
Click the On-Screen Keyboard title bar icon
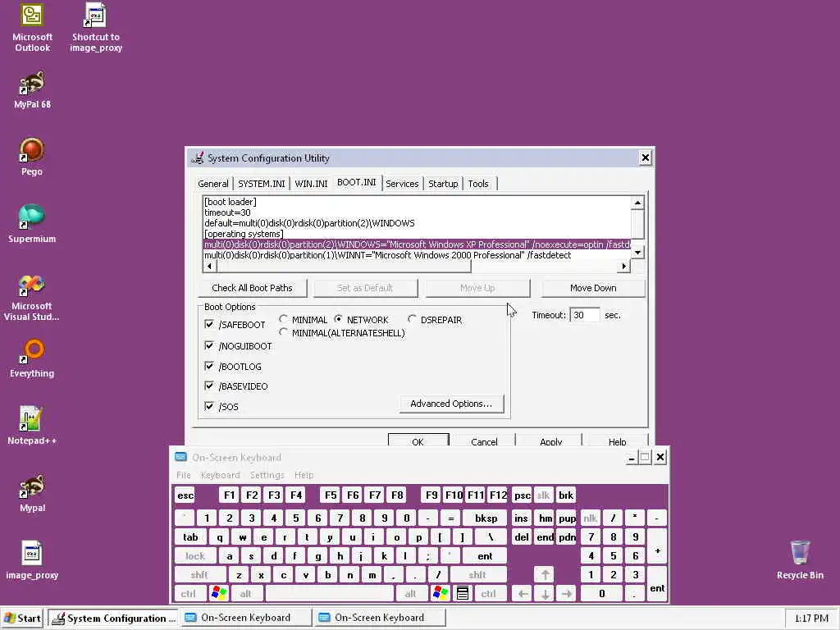180,457
